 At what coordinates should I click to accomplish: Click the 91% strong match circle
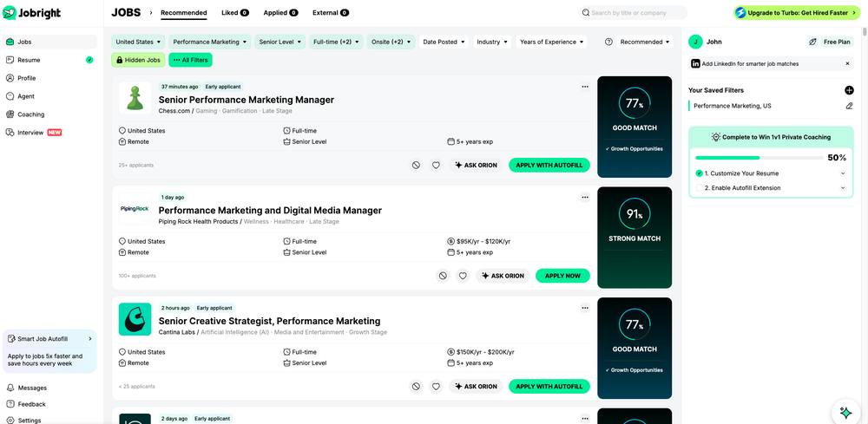[635, 213]
